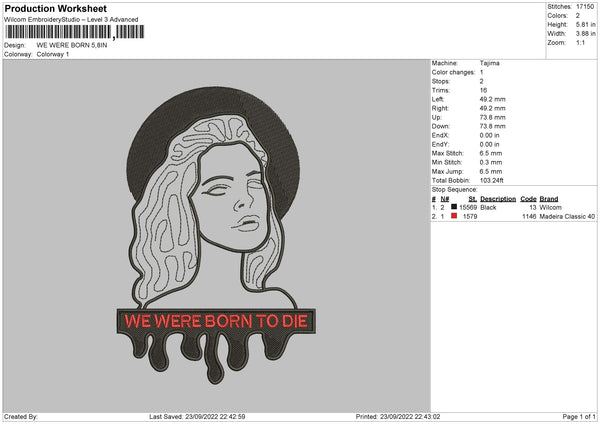
Task: Select the Wilcom EmbroideryStudio Level 3 Advanced text
Action: (x=71, y=20)
